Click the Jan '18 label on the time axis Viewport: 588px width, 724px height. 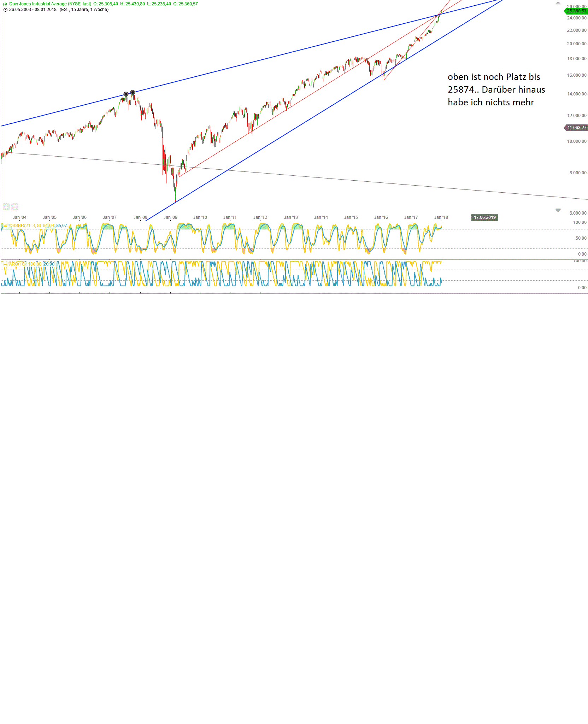(441, 217)
